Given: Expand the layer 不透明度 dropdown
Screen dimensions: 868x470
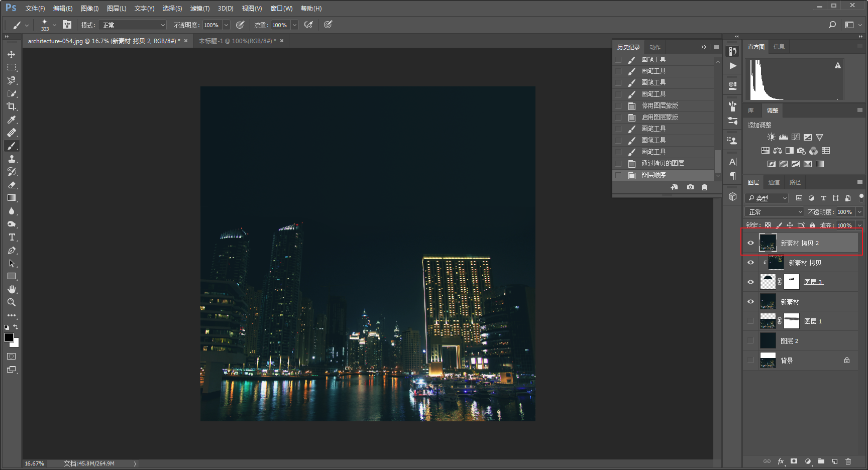Looking at the screenshot, I should pyautogui.click(x=859, y=212).
